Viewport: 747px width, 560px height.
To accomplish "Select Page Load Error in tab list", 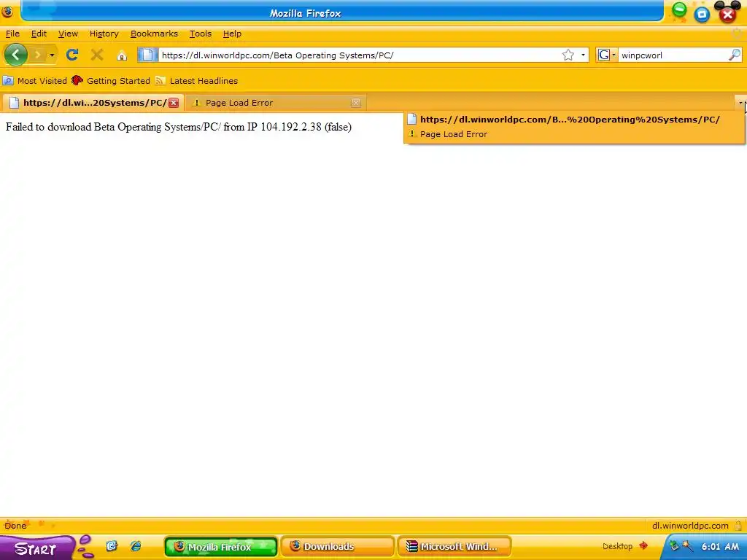I will pos(573,134).
